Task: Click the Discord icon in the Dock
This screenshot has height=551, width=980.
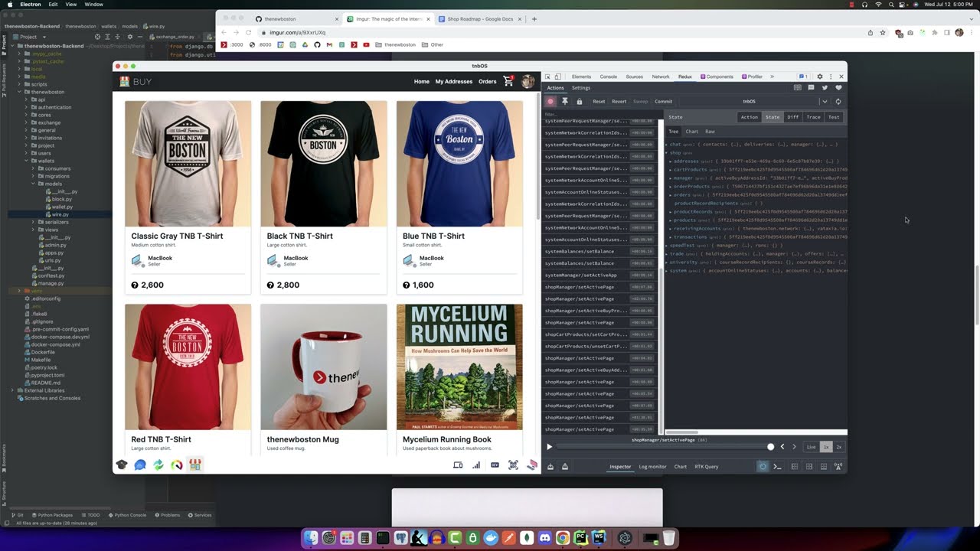Action: pyautogui.click(x=544, y=538)
